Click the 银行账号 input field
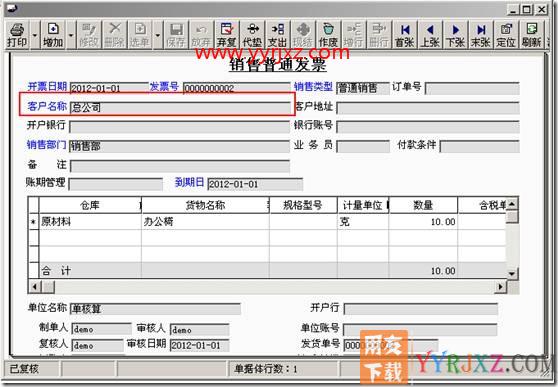The width and height of the screenshot is (558, 387). (428, 126)
